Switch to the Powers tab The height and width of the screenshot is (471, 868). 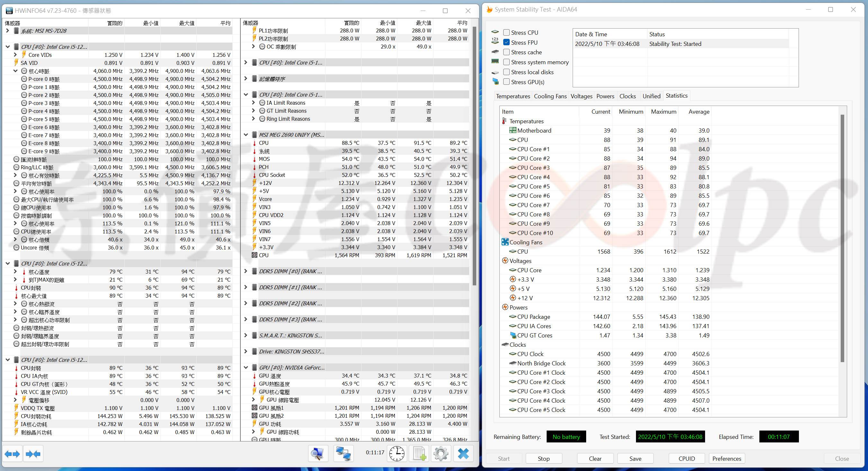(x=605, y=96)
